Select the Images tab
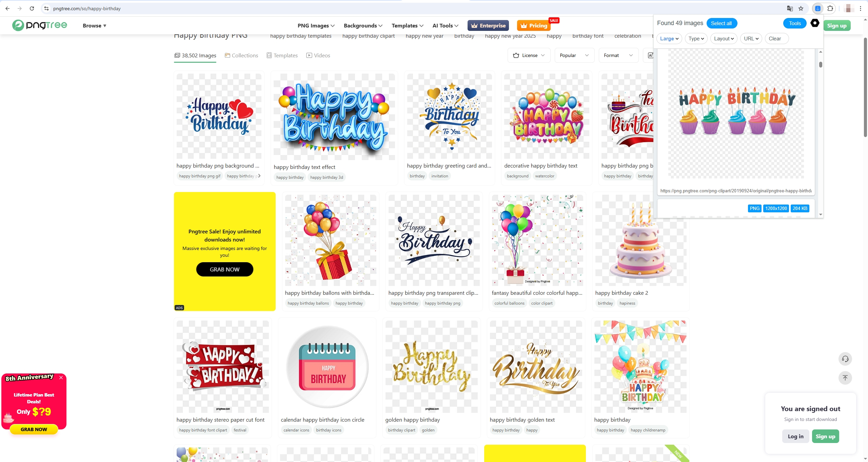This screenshot has width=868, height=462. pos(195,55)
